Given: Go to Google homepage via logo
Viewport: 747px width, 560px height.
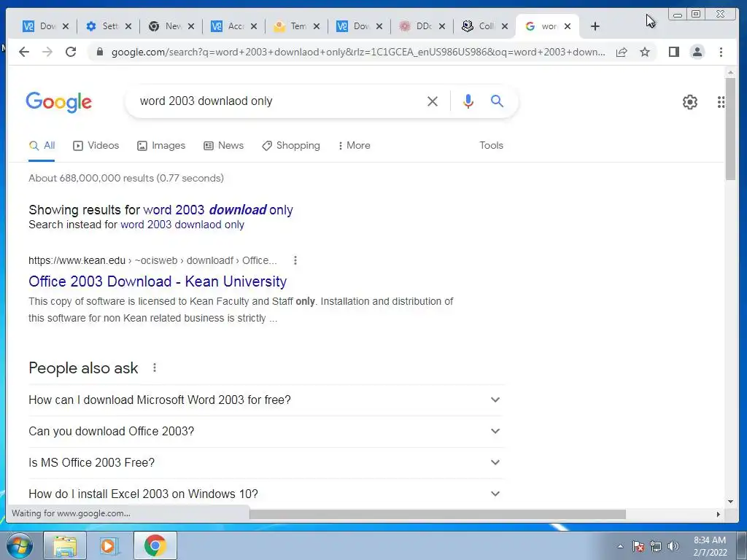Looking at the screenshot, I should (58, 102).
